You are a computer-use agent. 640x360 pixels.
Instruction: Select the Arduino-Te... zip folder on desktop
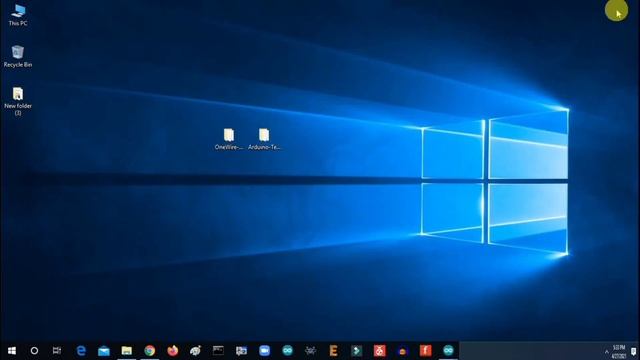[x=264, y=139]
